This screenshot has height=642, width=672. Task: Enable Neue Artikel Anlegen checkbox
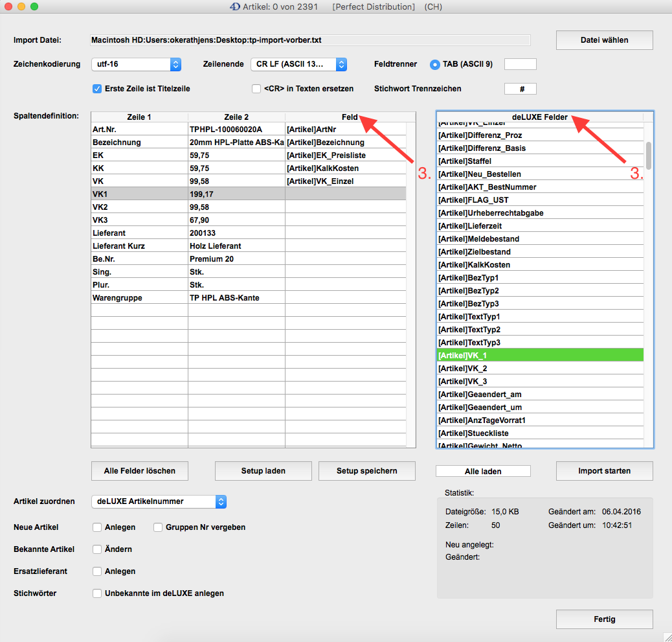click(98, 527)
